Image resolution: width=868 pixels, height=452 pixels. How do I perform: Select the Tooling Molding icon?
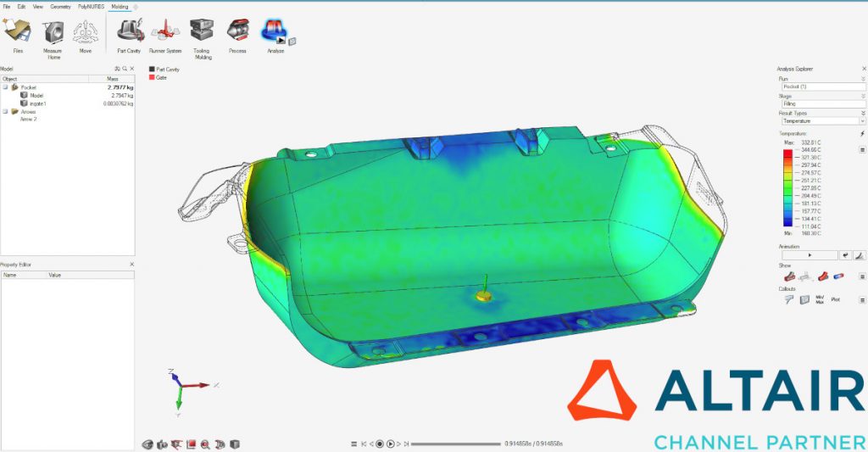click(202, 32)
